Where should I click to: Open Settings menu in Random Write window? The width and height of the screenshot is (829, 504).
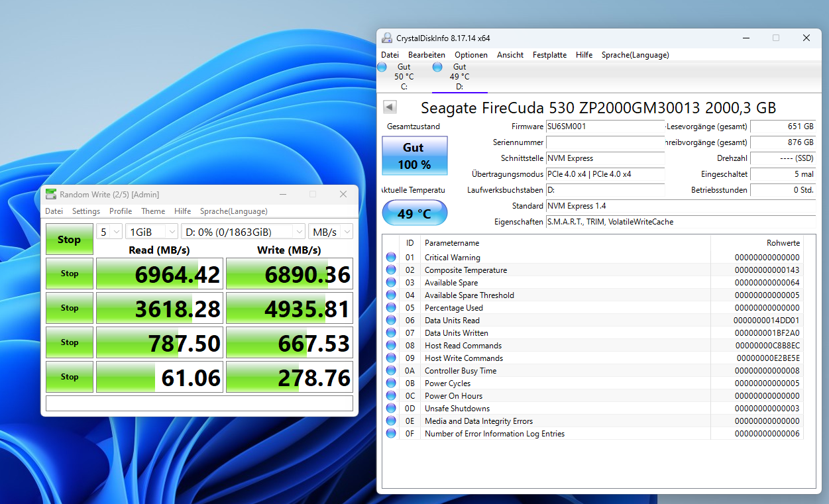coord(86,211)
